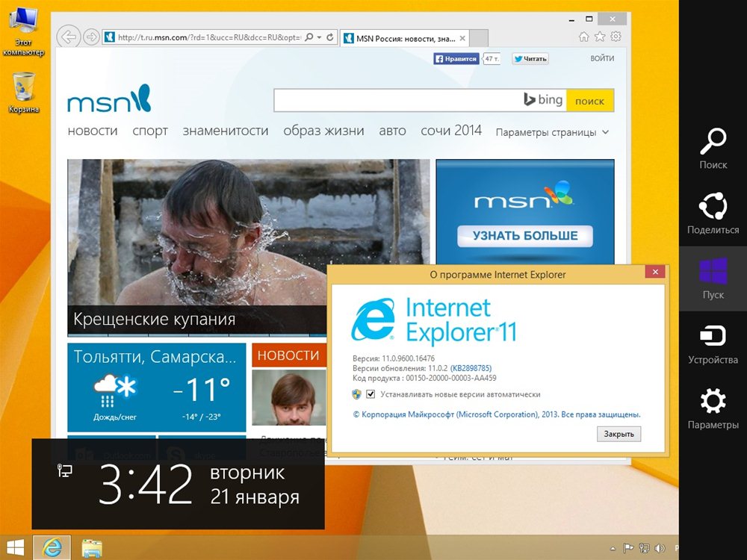Open a new blank tab
The height and width of the screenshot is (560, 747).
pos(479,38)
